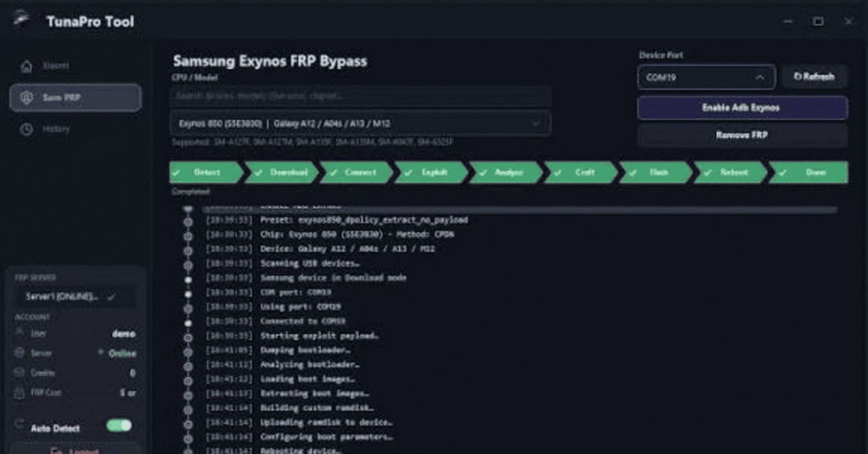
Task: Click the log scrollbar above the log
Action: pyautogui.click(x=520, y=209)
